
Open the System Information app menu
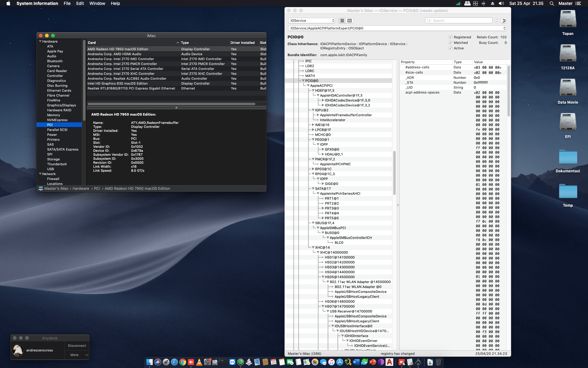[37, 3]
